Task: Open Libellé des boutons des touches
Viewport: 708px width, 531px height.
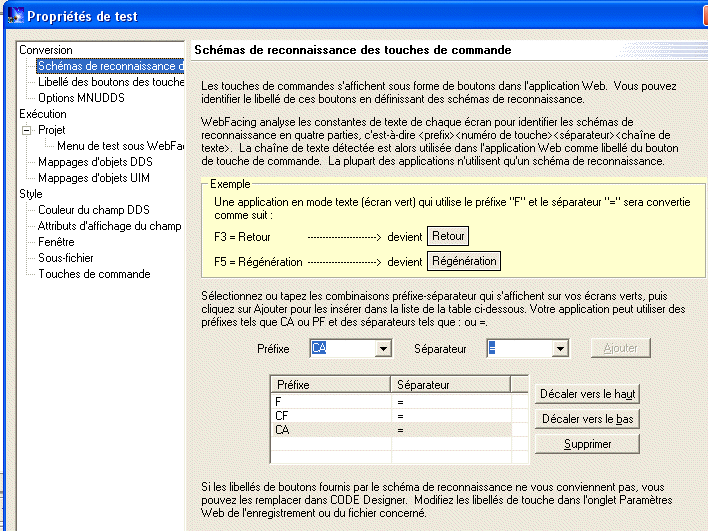Action: tap(111, 82)
